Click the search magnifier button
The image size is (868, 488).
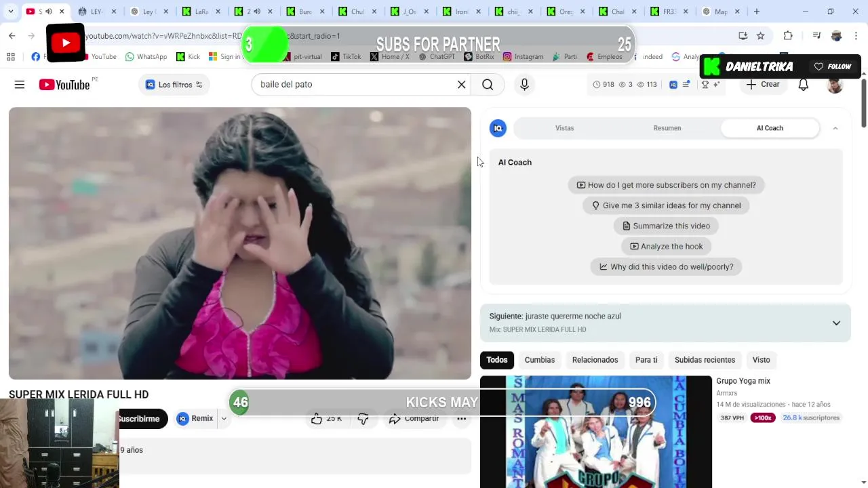tap(488, 85)
